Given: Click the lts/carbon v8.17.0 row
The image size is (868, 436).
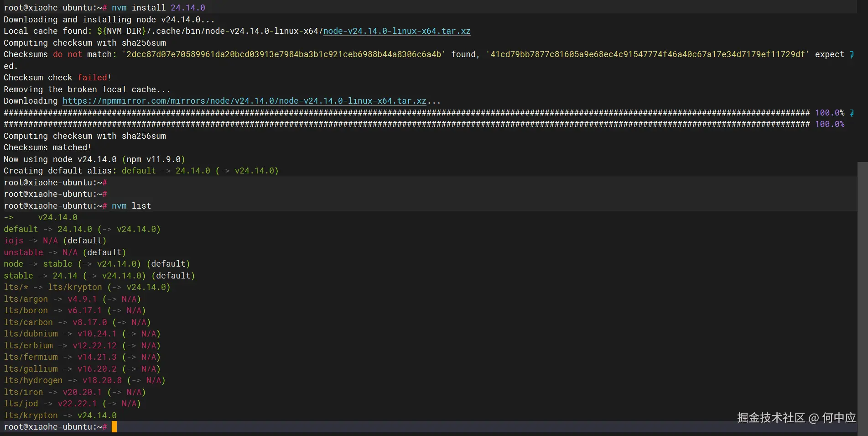Looking at the screenshot, I should 77,322.
